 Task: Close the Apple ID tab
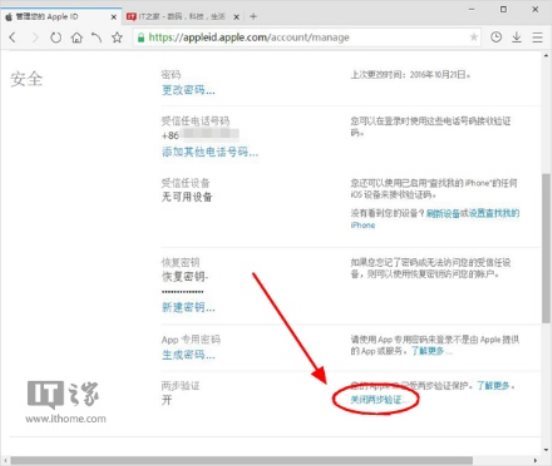tap(114, 17)
